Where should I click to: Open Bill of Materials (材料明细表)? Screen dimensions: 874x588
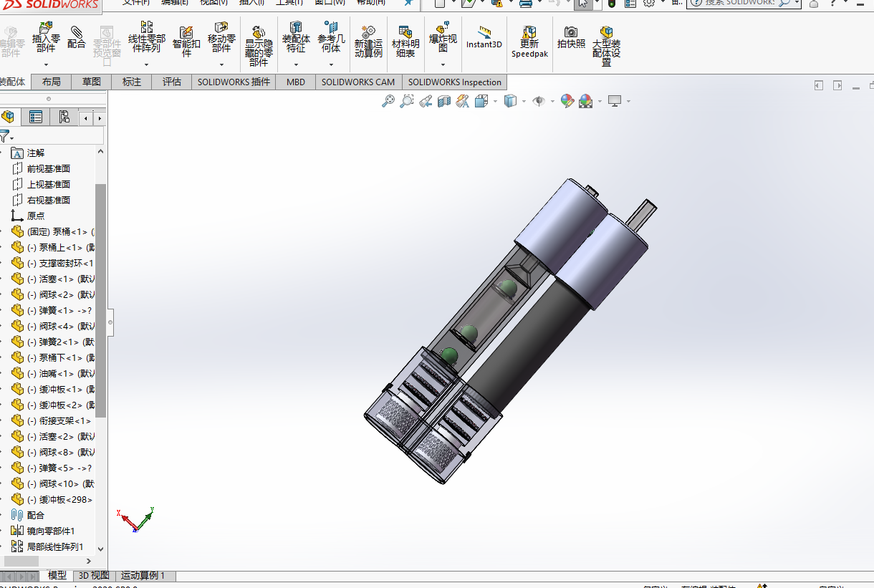(405, 42)
